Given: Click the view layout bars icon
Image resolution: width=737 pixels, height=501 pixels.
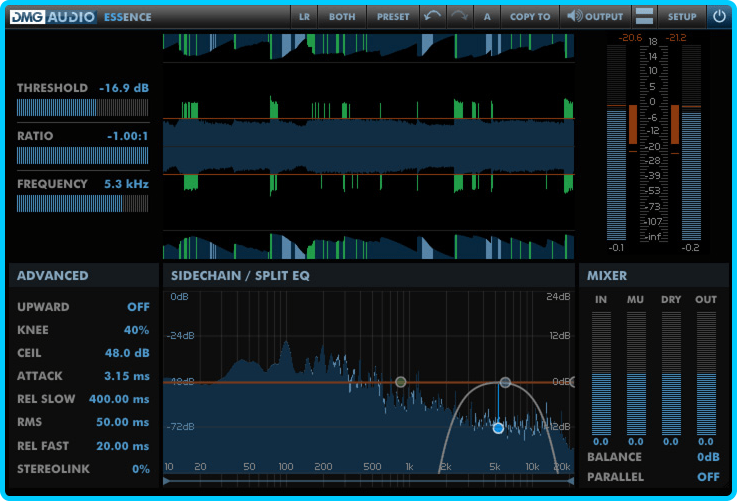Looking at the screenshot, I should [644, 16].
